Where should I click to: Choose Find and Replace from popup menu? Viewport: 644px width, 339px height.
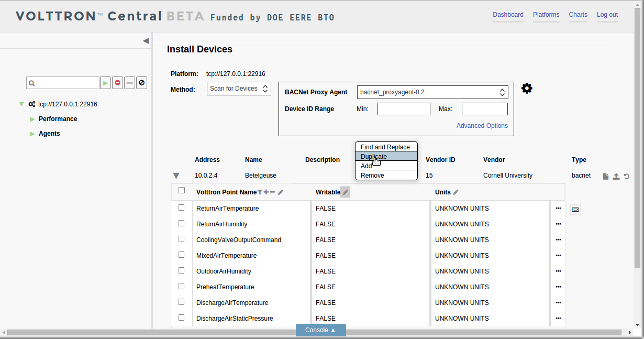tap(386, 147)
